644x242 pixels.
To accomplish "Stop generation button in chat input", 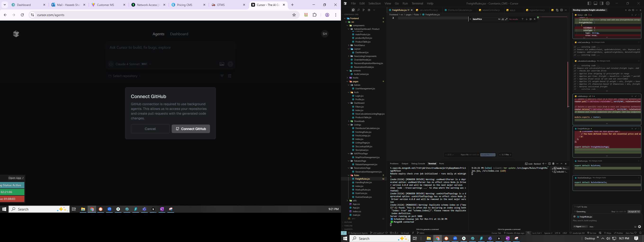I will point(639,227).
